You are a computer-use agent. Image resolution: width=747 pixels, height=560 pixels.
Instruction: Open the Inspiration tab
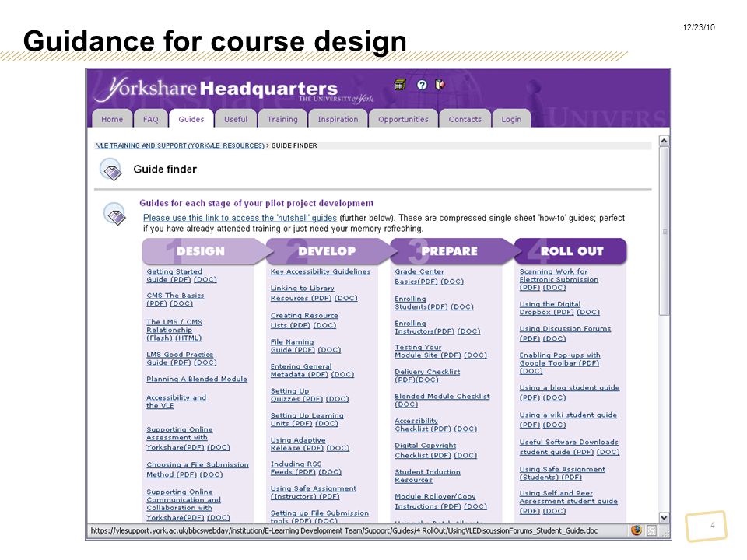click(338, 119)
